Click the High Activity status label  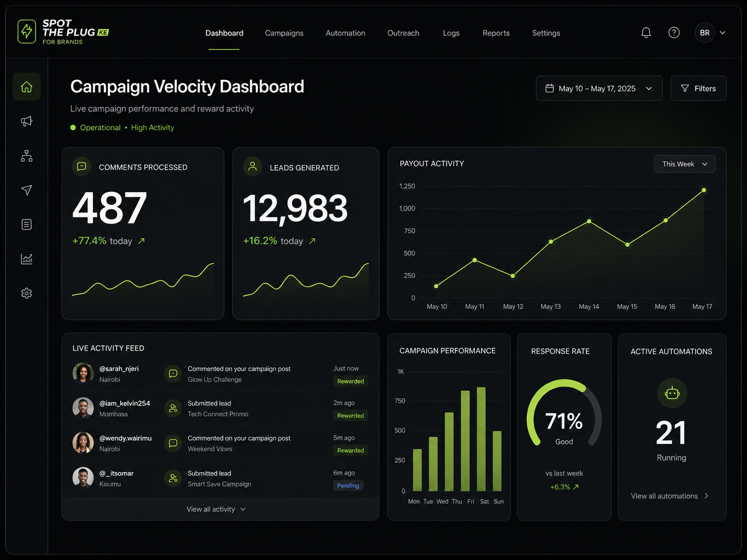coord(153,127)
